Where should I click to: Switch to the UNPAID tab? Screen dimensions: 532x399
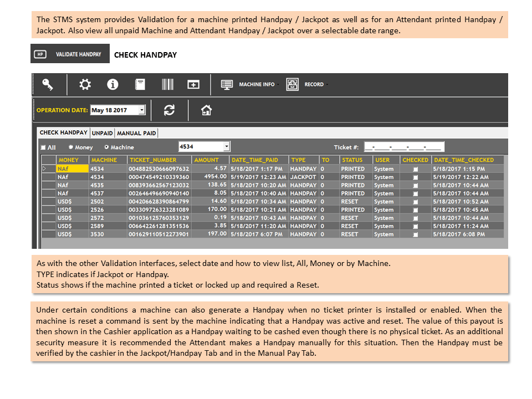point(102,134)
